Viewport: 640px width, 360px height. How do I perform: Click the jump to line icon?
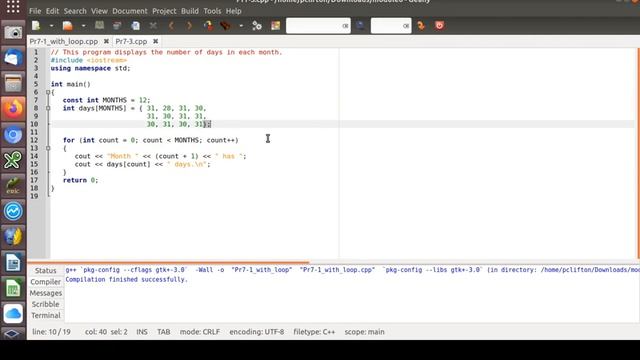[x=421, y=26]
